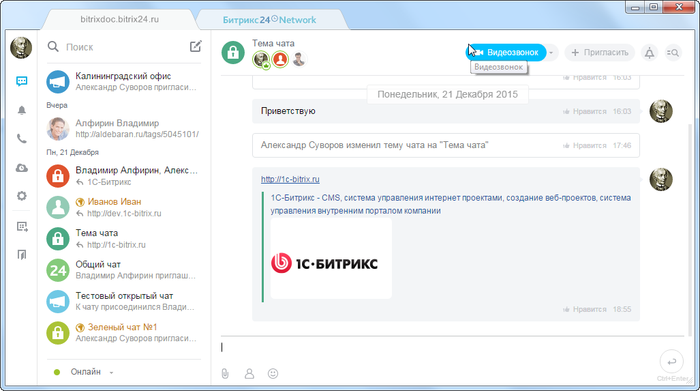700x391 pixels.
Task: Like the 1c-bitrix.ru link message
Action: (x=584, y=309)
